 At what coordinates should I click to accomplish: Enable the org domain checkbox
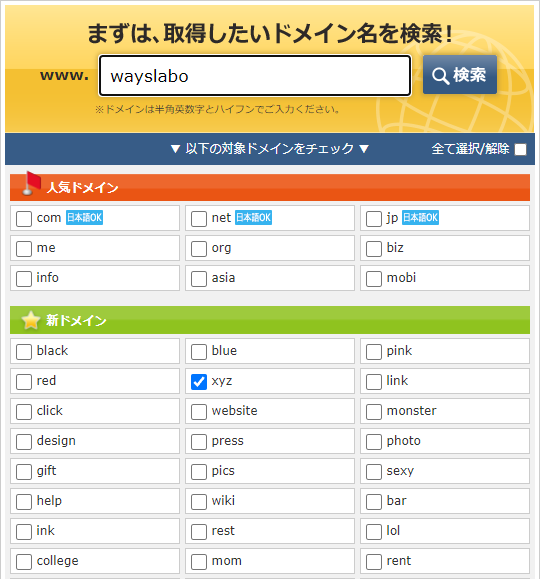[199, 249]
